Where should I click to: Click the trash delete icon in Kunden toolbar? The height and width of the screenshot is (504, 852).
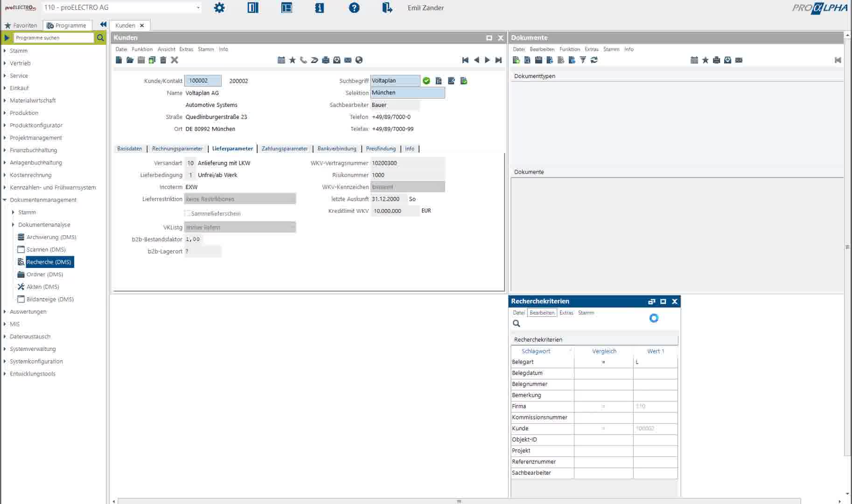[x=163, y=60]
